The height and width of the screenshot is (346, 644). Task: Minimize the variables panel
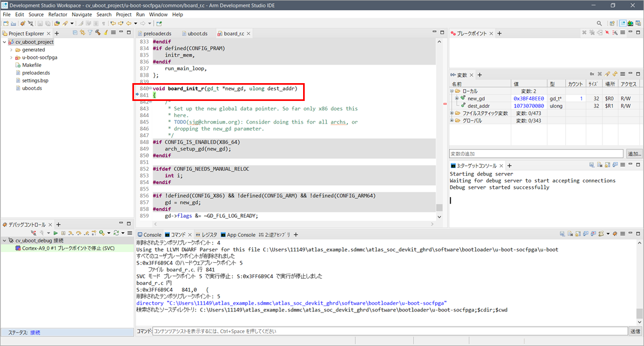click(x=630, y=73)
